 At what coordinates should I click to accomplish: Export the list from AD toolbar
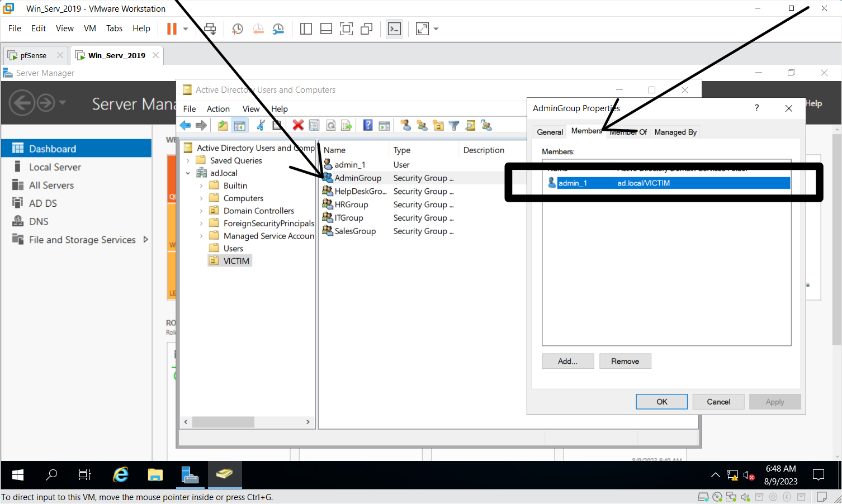(x=347, y=125)
